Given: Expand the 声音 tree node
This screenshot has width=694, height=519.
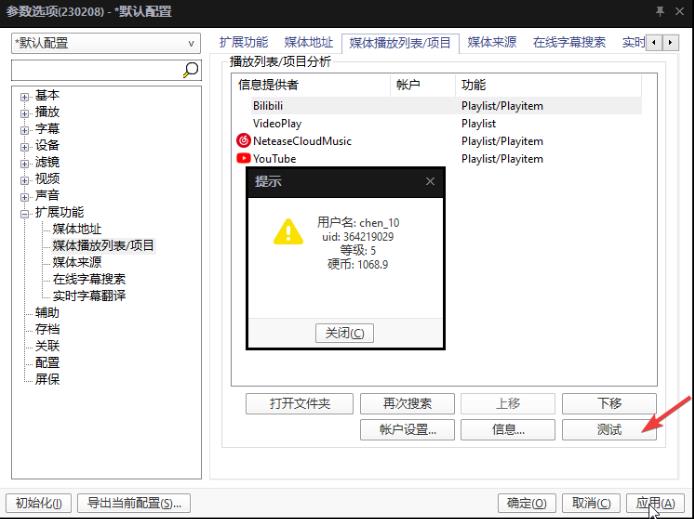Looking at the screenshot, I should 25,197.
